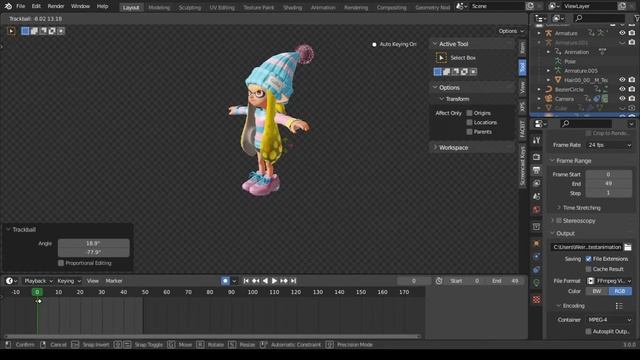Click the Blender logo icon in menu bar
640x360 pixels.
coord(8,6)
